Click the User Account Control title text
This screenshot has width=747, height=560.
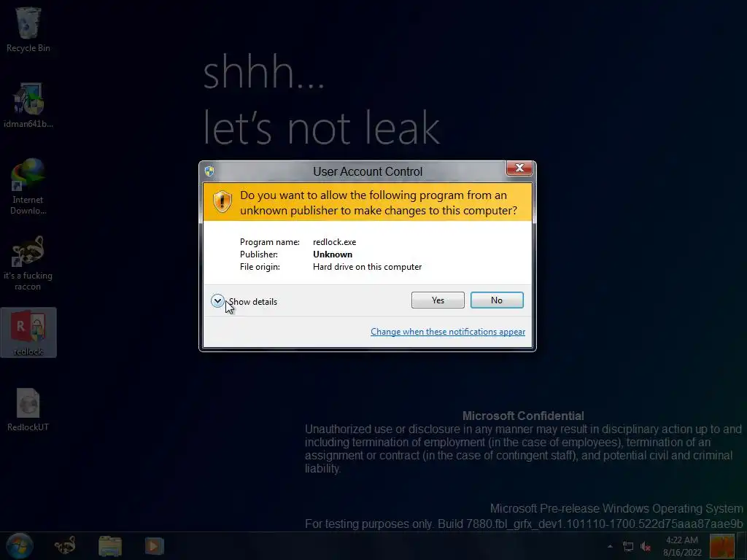pyautogui.click(x=368, y=171)
